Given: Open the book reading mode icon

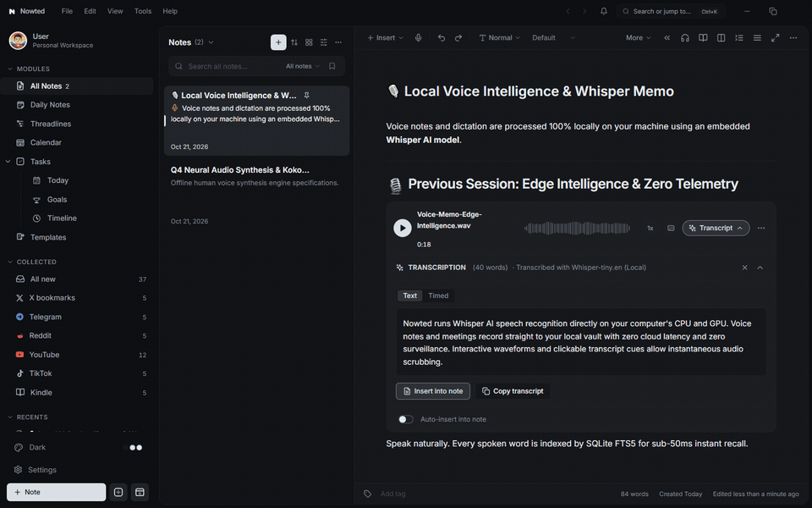Looking at the screenshot, I should coord(703,38).
